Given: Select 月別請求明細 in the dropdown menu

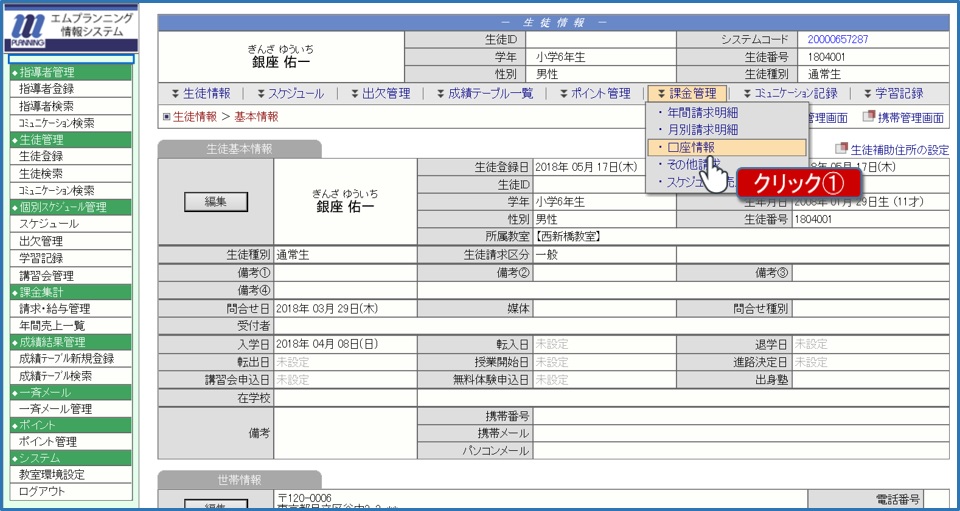Looking at the screenshot, I should click(703, 130).
